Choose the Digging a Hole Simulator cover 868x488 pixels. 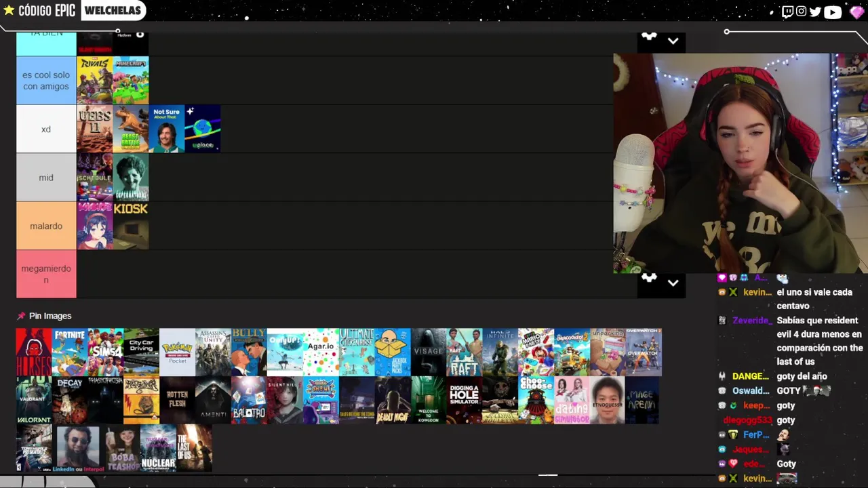(x=465, y=401)
